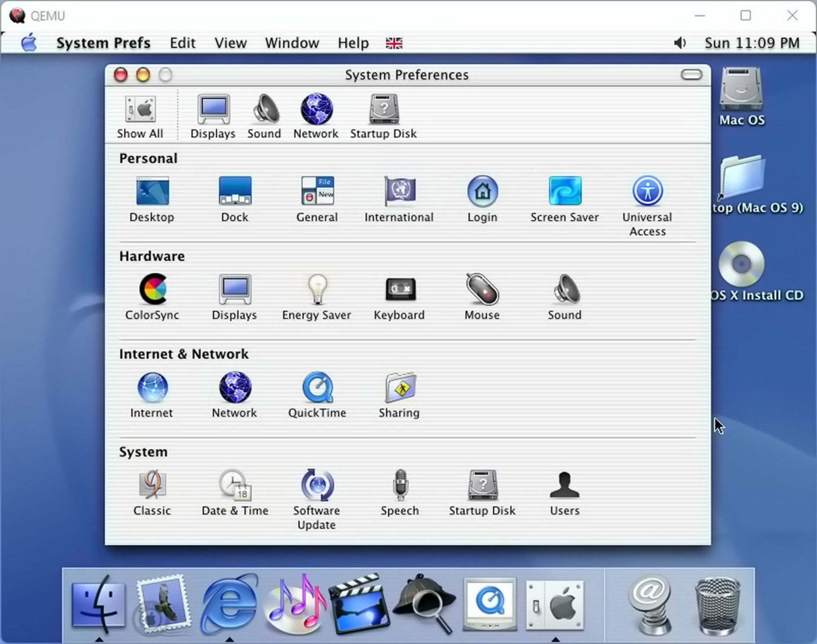
Task: Click the Show All toolbar button
Action: (140, 116)
